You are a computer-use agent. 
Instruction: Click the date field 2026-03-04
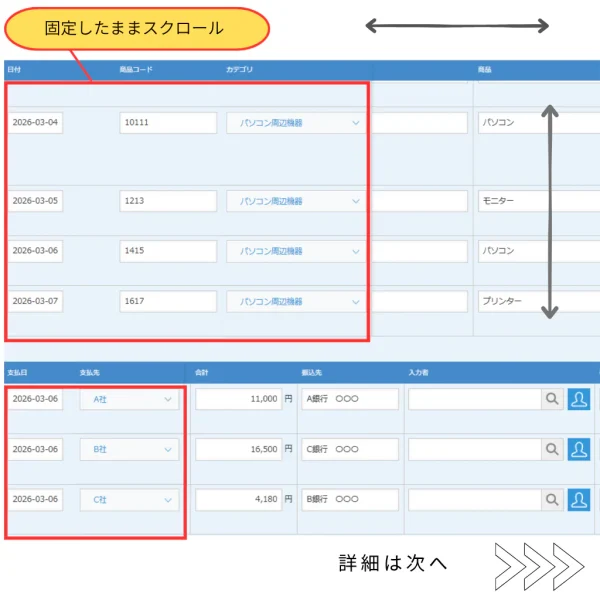click(35, 123)
